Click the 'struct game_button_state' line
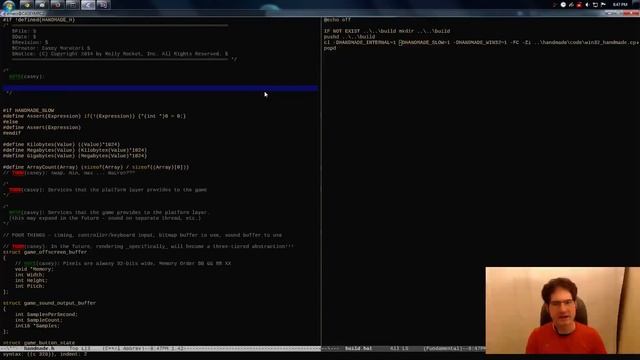The image size is (640, 360). [39, 343]
